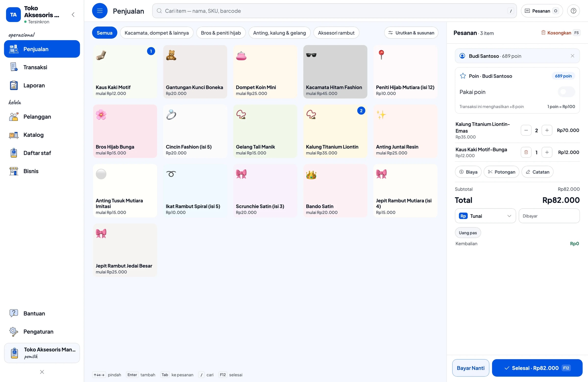The height and width of the screenshot is (382, 588).
Task: Open the hamburger menu button beside Penjualan
Action: click(99, 11)
